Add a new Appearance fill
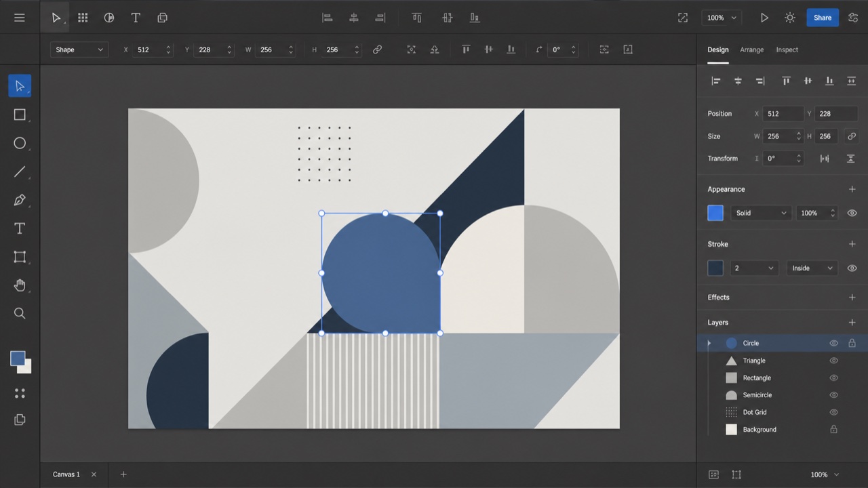868x488 pixels. tap(852, 189)
